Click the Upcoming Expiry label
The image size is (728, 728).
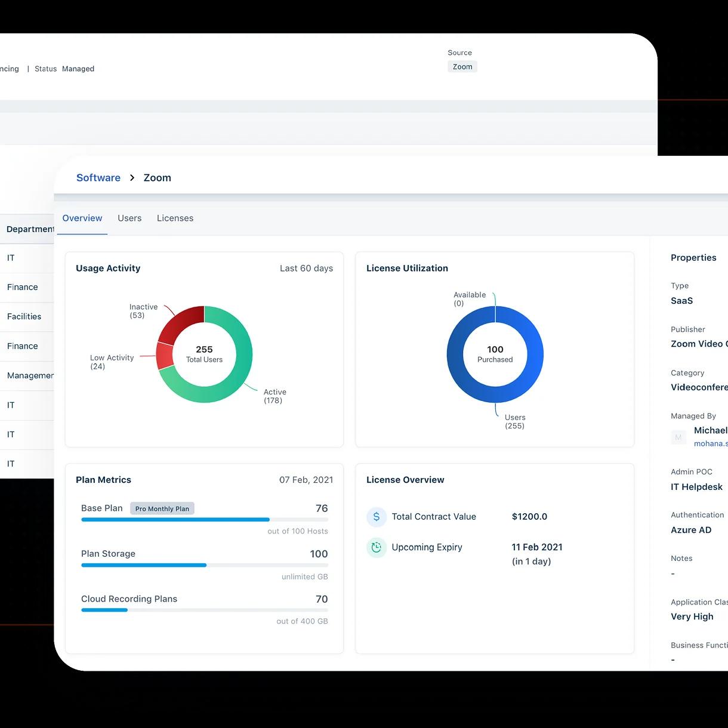tap(427, 547)
